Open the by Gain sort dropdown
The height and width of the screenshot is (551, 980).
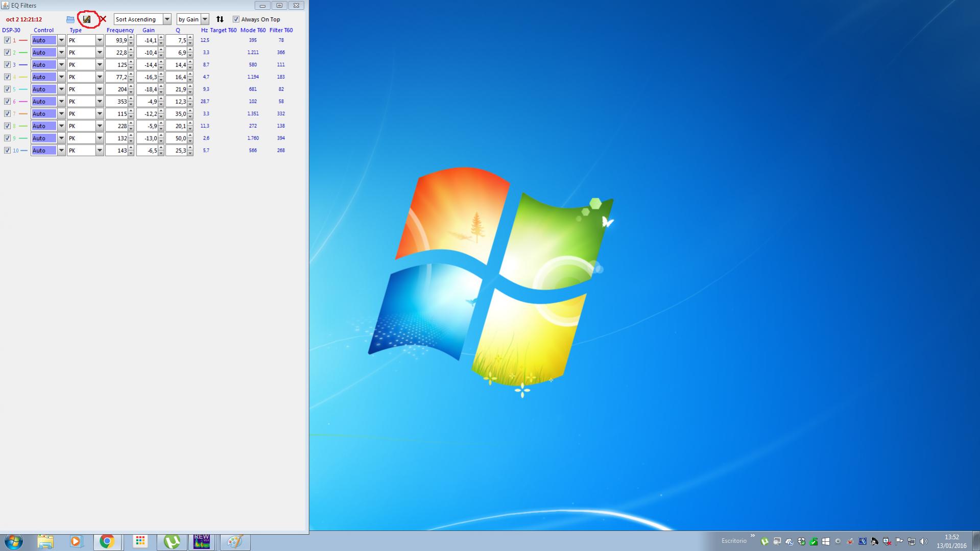pos(193,19)
